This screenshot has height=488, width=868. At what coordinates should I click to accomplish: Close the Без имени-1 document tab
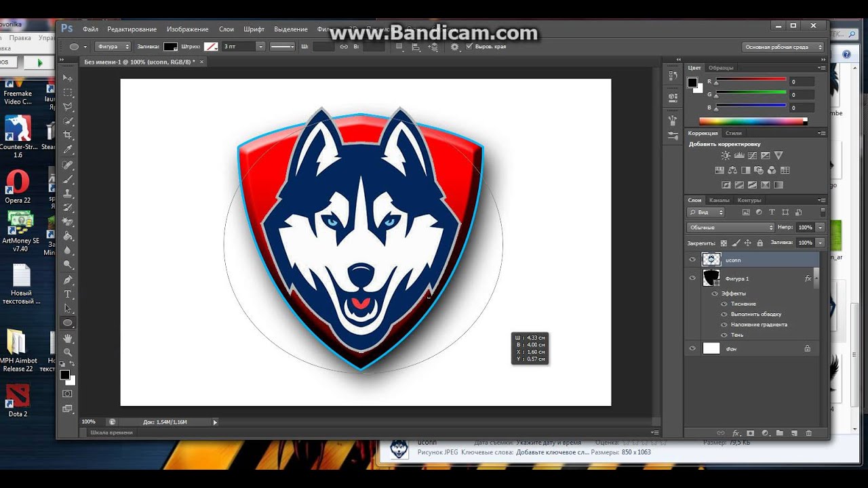tap(201, 62)
